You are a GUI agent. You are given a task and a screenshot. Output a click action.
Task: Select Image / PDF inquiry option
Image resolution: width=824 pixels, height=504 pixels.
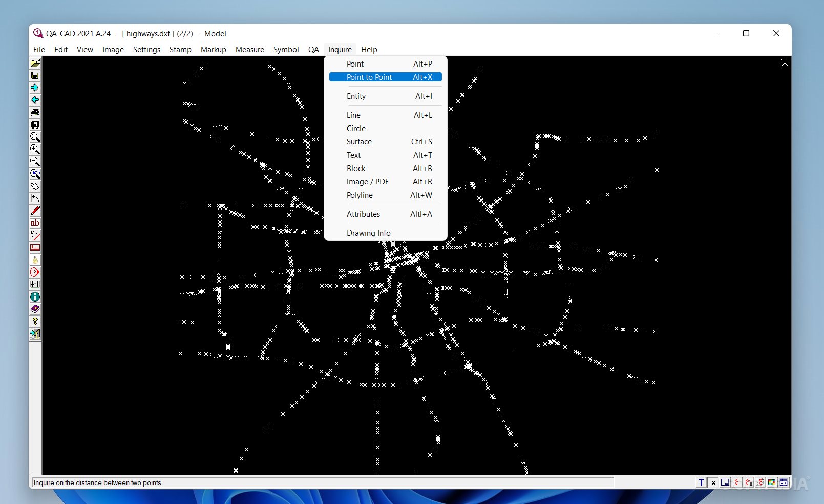(x=386, y=182)
